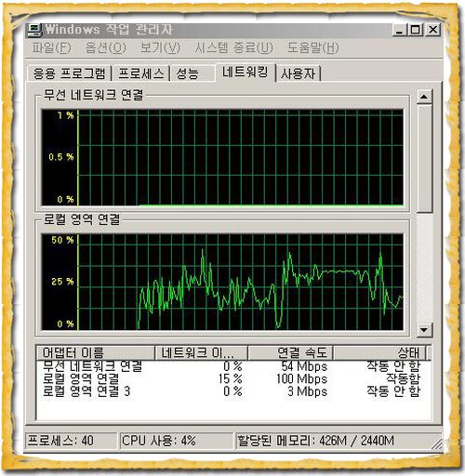This screenshot has height=476, width=465.
Task: Click the 100 Mbps speed value
Action: pos(301,378)
